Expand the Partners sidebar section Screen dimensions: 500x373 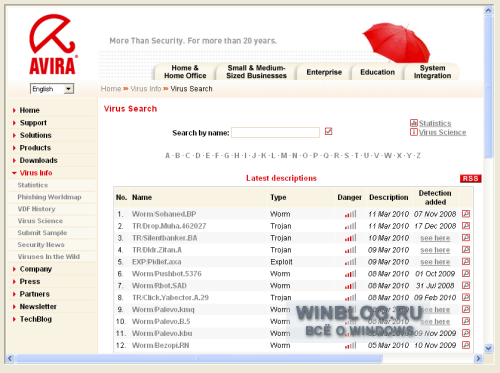click(x=14, y=294)
